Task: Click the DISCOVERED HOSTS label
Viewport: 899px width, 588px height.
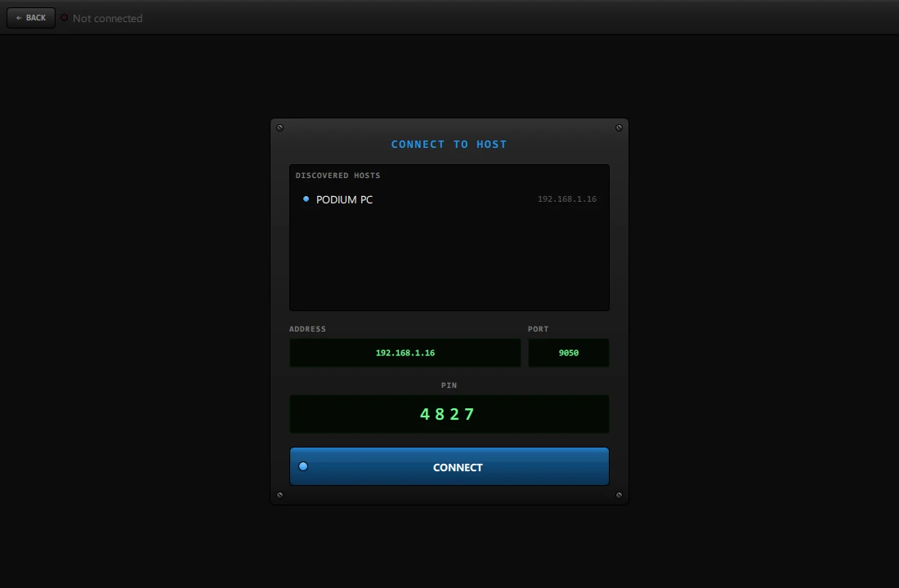Action: (338, 176)
